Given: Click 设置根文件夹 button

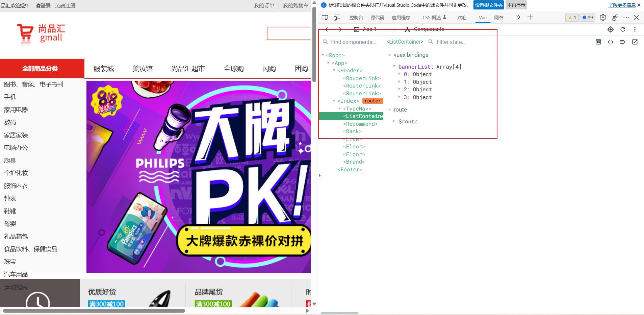Looking at the screenshot, I should tap(489, 5).
